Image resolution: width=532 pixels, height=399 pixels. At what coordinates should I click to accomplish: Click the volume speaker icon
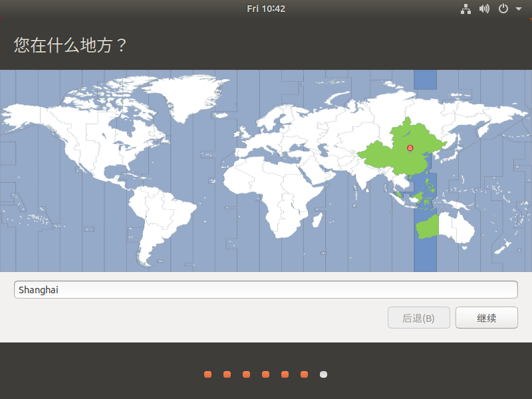pos(484,9)
